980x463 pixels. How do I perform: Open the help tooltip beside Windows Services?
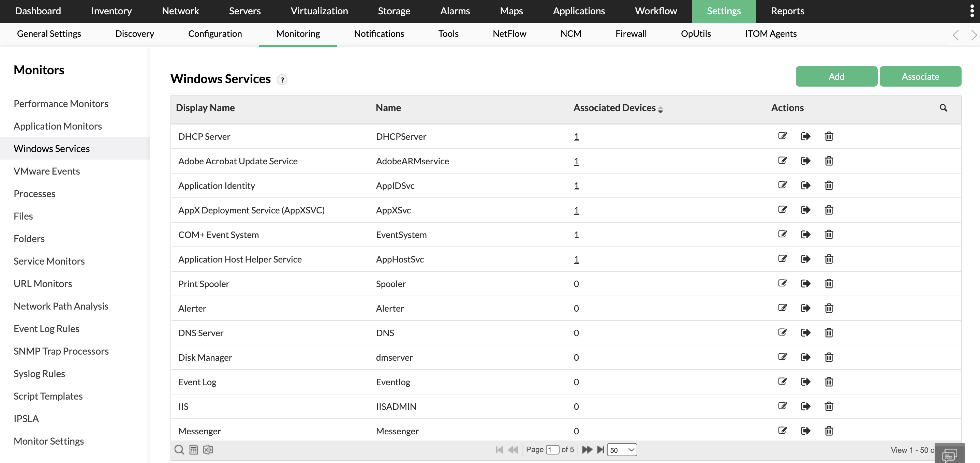coord(282,80)
